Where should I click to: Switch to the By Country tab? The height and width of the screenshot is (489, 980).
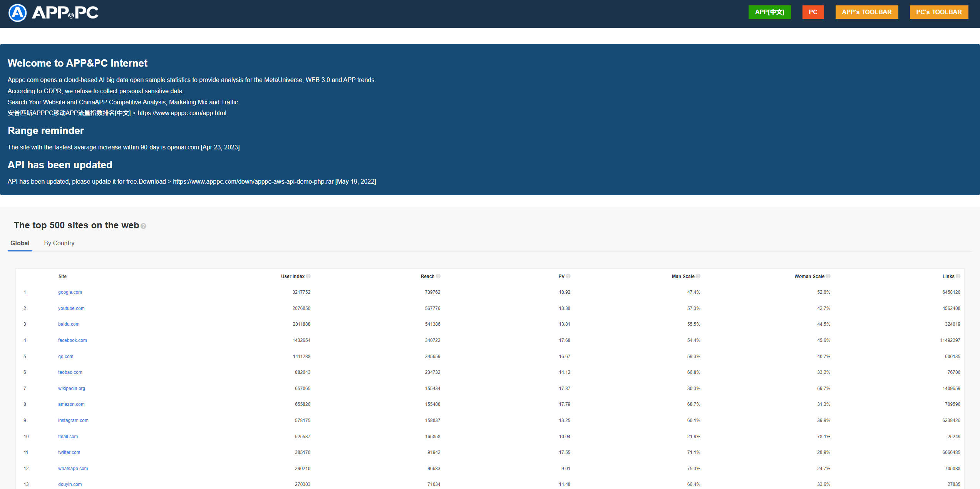pyautogui.click(x=59, y=243)
